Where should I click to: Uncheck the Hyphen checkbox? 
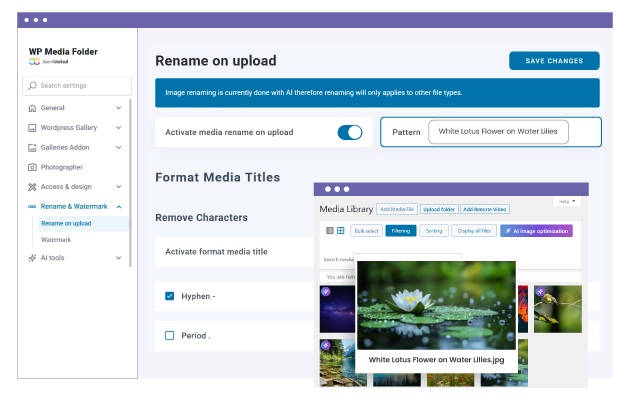[170, 296]
